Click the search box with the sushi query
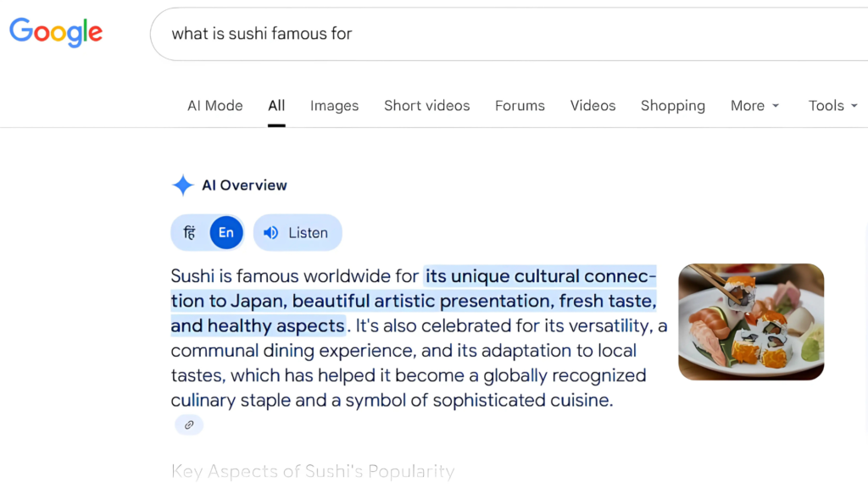Viewport: 868px width, 488px height. pos(509,34)
